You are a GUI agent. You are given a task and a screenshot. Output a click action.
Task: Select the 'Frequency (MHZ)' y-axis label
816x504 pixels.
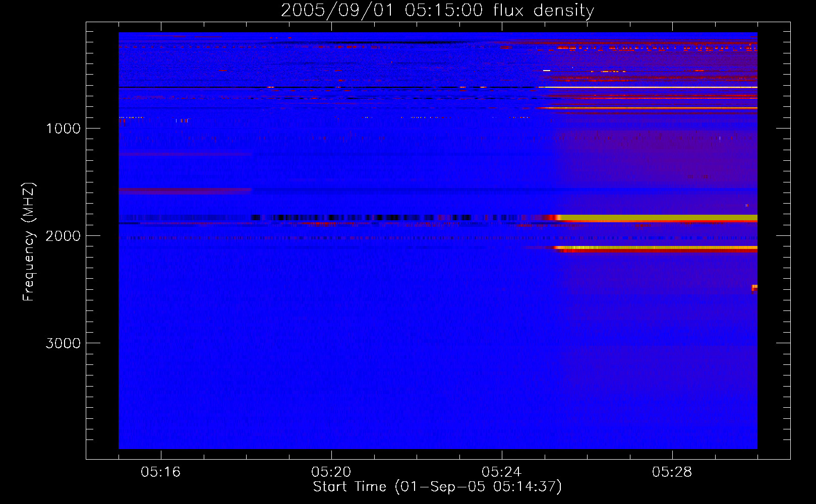pos(29,242)
